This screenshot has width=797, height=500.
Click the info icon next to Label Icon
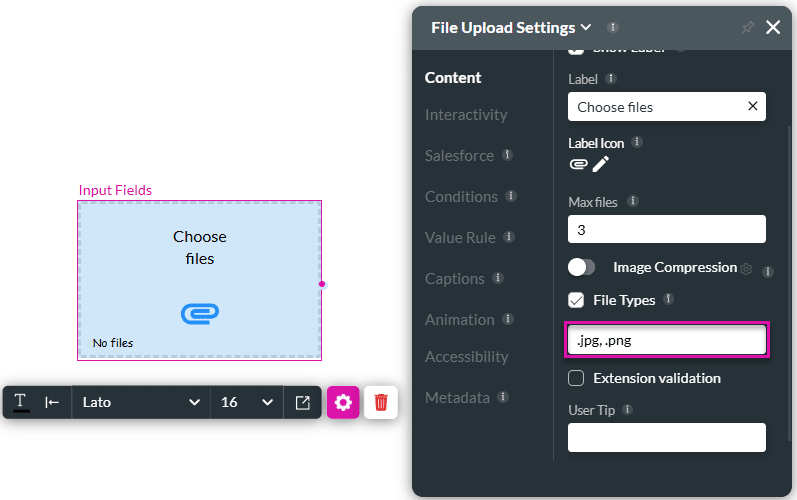pos(637,142)
